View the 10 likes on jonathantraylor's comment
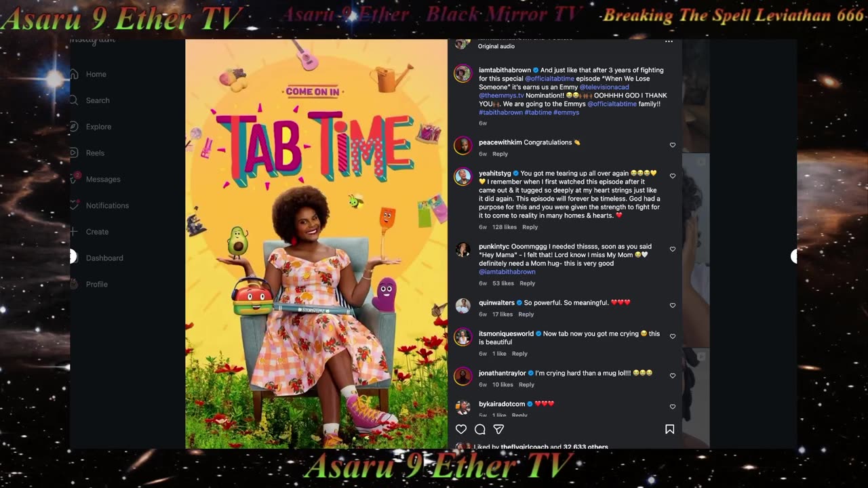This screenshot has height=488, width=868. pyautogui.click(x=502, y=384)
